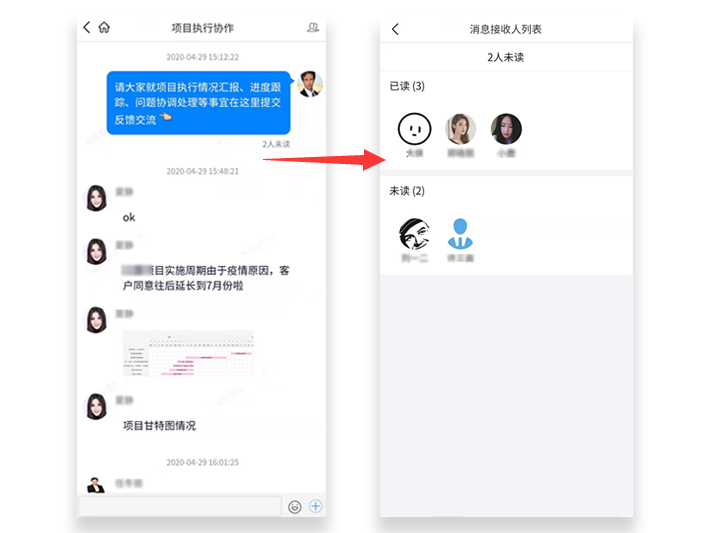This screenshot has width=704, height=533.
Task: Tap the home icon in chat header
Action: tap(104, 28)
